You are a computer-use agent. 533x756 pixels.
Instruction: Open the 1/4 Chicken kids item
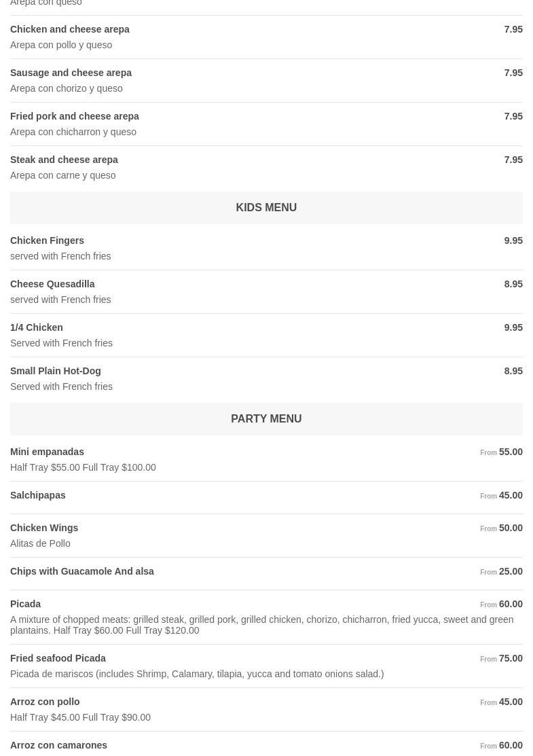[37, 328]
